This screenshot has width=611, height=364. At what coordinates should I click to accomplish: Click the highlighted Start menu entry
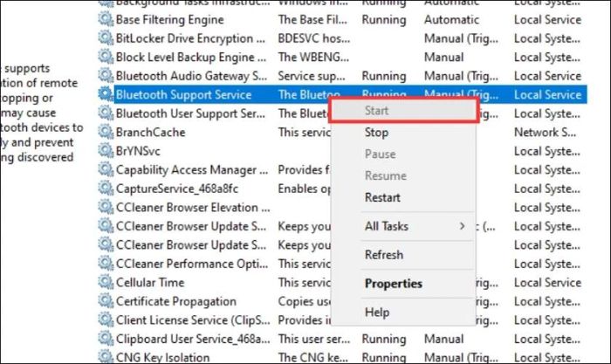[403, 111]
